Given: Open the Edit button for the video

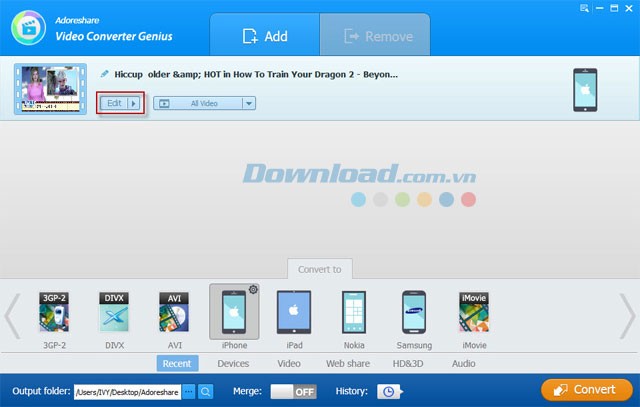Looking at the screenshot, I should click(114, 103).
